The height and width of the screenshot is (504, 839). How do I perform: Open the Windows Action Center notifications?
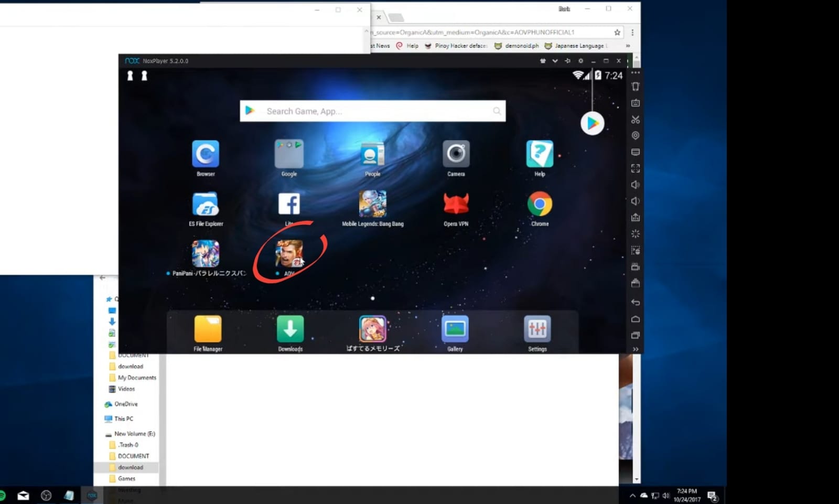pos(712,496)
